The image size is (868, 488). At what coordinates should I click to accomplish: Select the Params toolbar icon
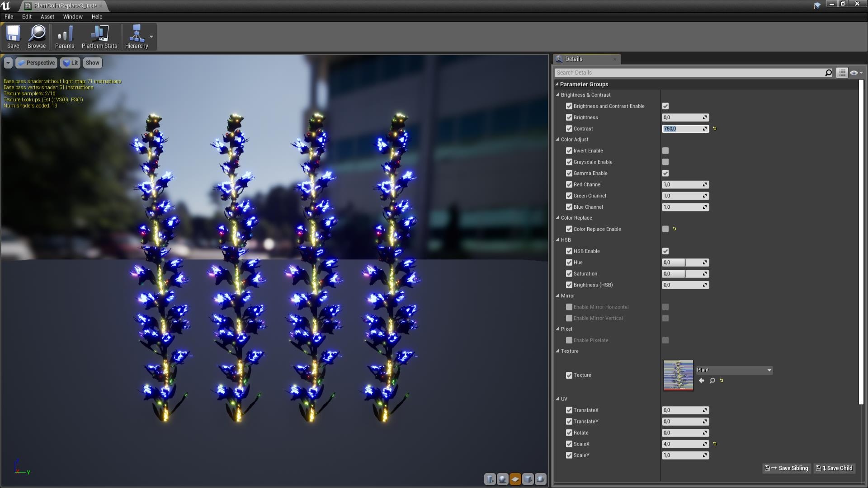[64, 36]
